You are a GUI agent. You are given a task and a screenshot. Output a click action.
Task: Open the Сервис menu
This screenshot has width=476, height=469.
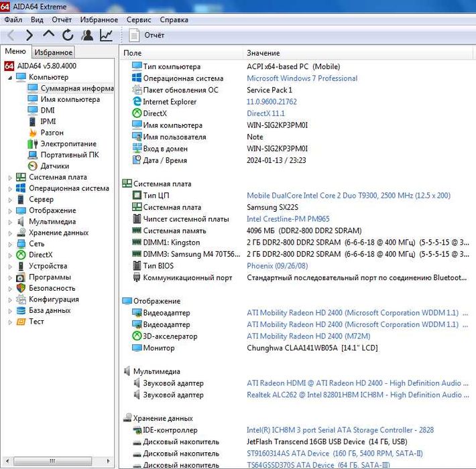click(x=139, y=19)
